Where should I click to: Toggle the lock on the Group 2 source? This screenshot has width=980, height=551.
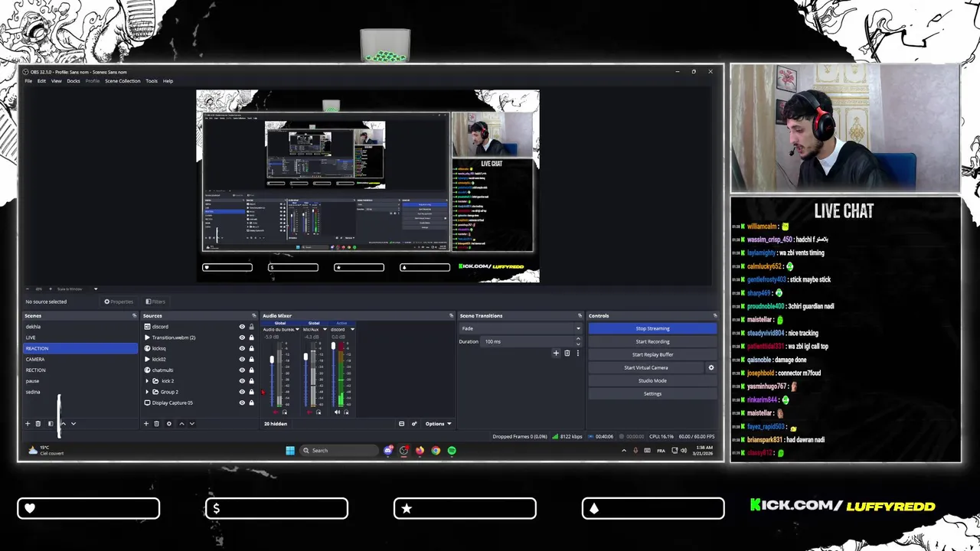click(251, 392)
